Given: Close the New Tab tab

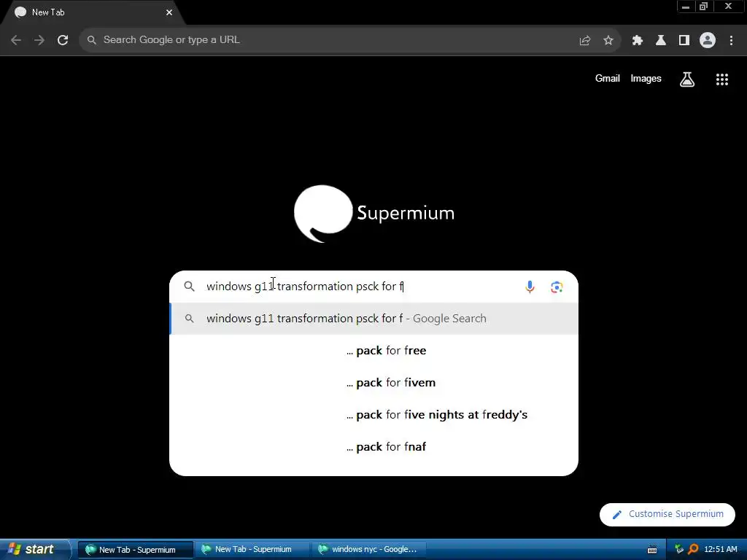Looking at the screenshot, I should pos(169,12).
